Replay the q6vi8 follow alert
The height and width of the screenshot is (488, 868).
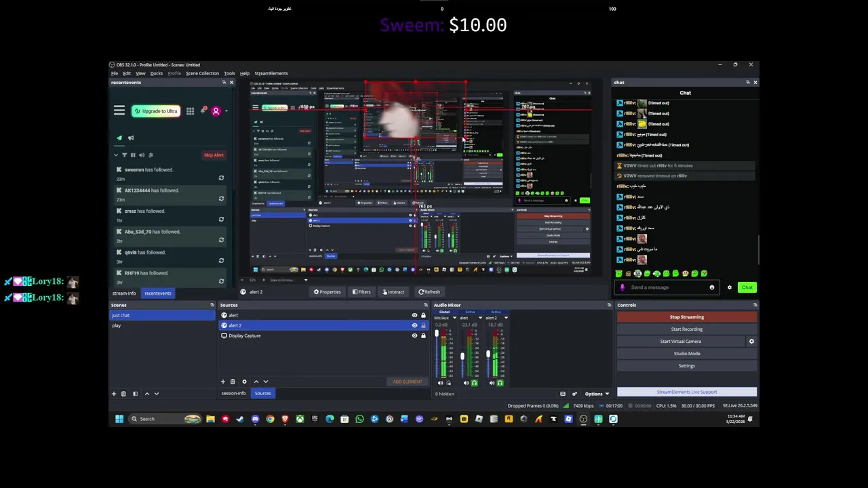[x=221, y=261]
